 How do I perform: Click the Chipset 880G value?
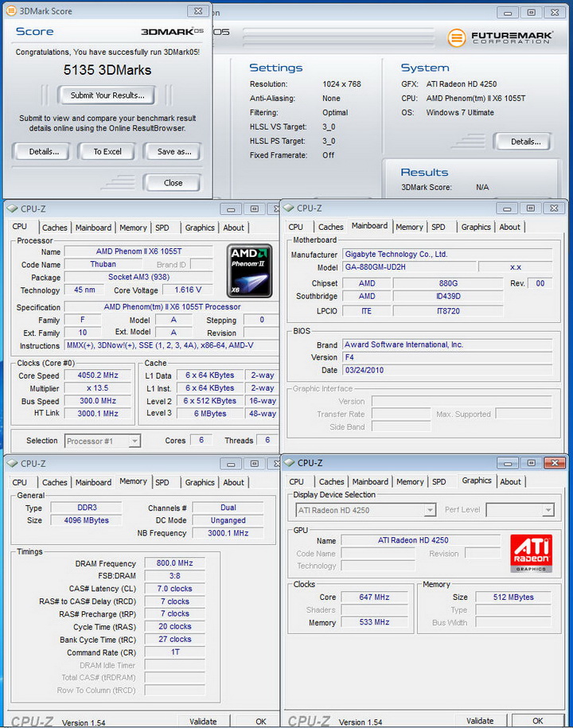pos(448,283)
